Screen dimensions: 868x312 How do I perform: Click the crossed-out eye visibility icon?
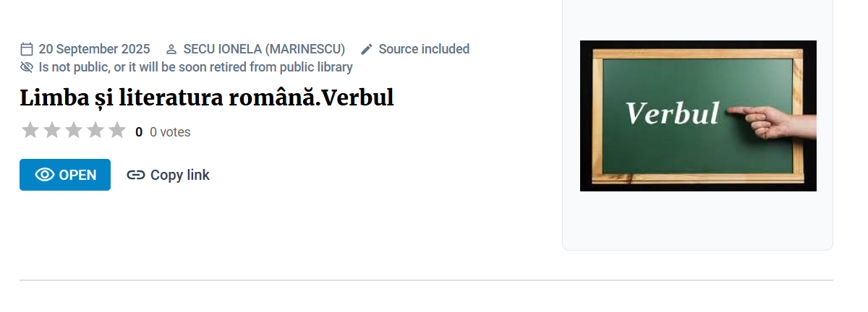(x=27, y=67)
